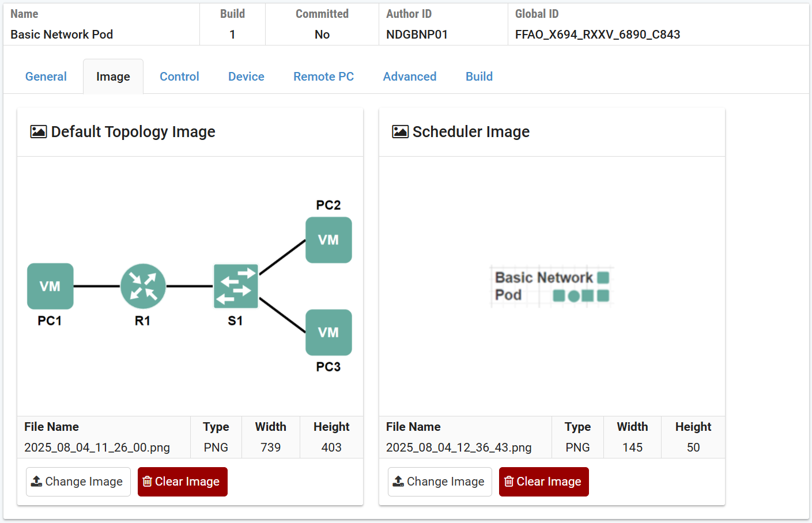
Task: Clear the scheduler image
Action: pos(543,482)
